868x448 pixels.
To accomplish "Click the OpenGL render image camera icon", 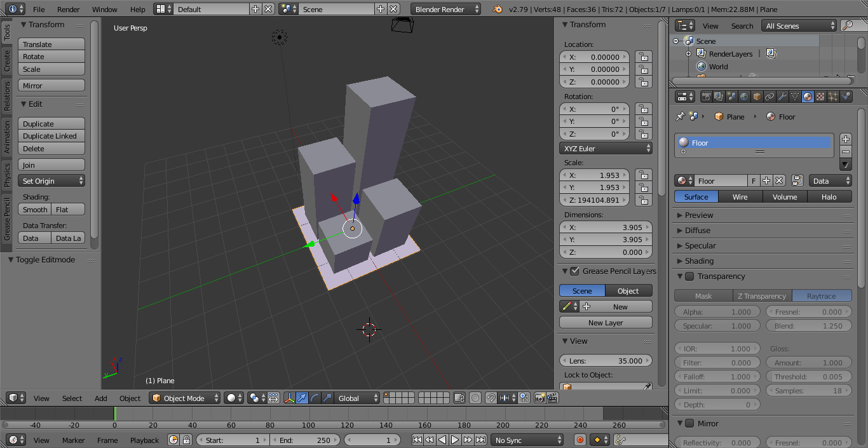I will (539, 398).
